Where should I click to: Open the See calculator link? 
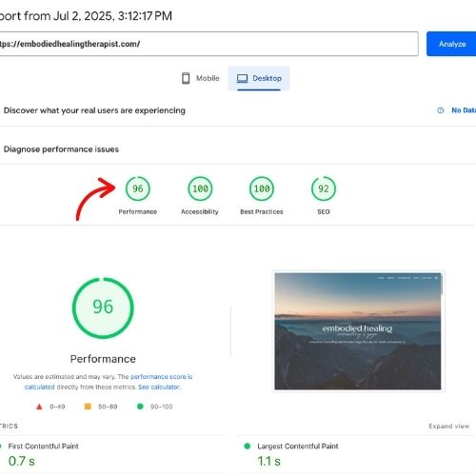159,387
